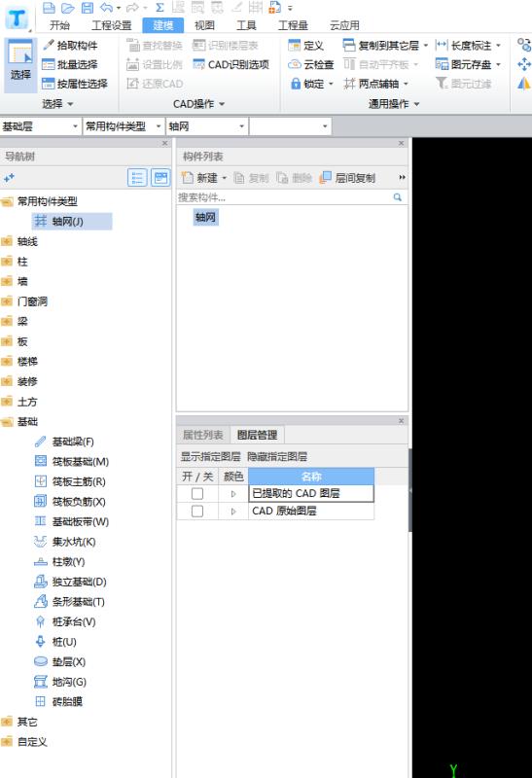Open the 工程设置 ribbon tab

point(112,25)
